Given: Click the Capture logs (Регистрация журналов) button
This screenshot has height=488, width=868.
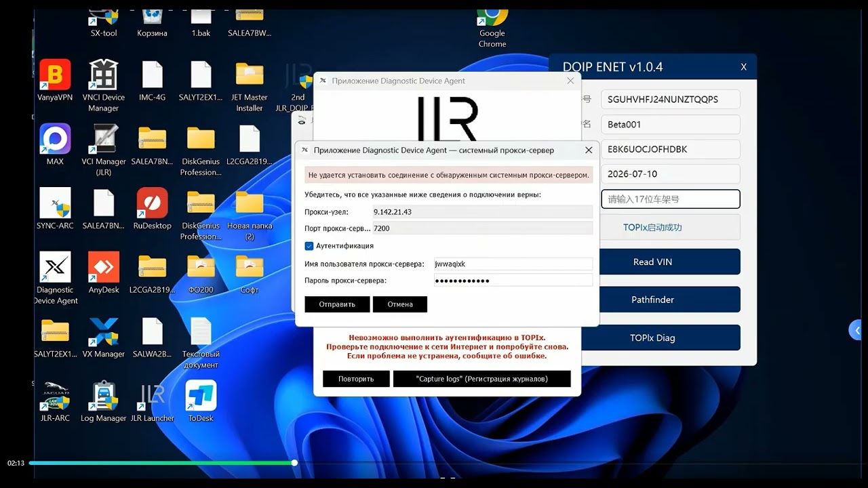Looking at the screenshot, I should coord(482,379).
